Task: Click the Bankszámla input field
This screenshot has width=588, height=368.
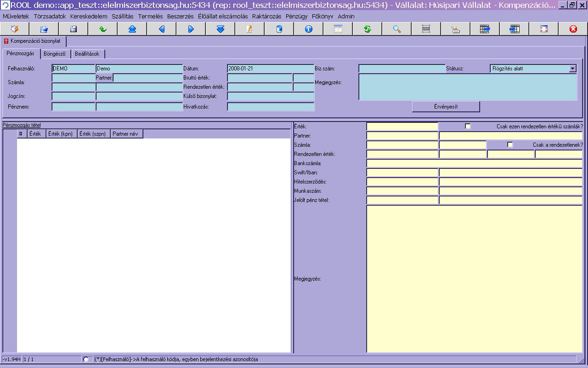Action: click(474, 163)
